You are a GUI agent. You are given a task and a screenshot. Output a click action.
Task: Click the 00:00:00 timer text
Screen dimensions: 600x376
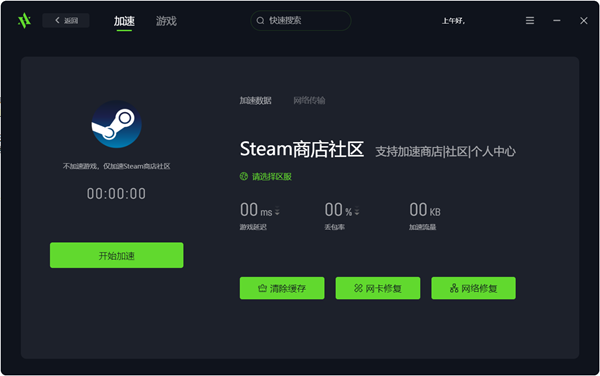pyautogui.click(x=116, y=194)
